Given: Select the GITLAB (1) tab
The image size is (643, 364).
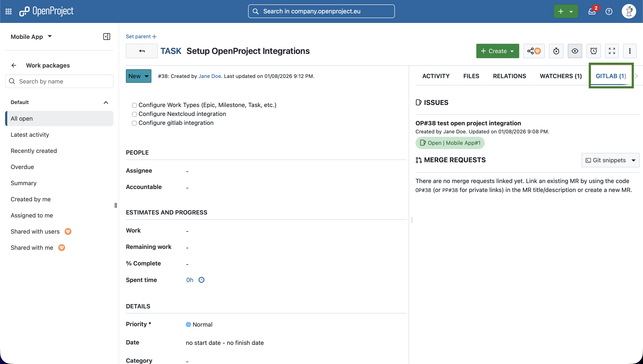Looking at the screenshot, I should point(611,76).
